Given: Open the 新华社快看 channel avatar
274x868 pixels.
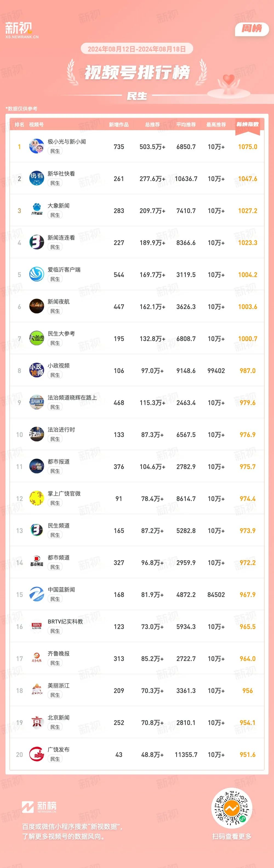Looking at the screenshot, I should tap(36, 178).
